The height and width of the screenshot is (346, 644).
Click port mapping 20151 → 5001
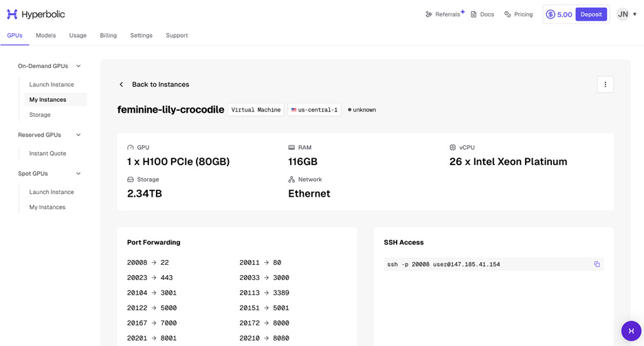(264, 307)
